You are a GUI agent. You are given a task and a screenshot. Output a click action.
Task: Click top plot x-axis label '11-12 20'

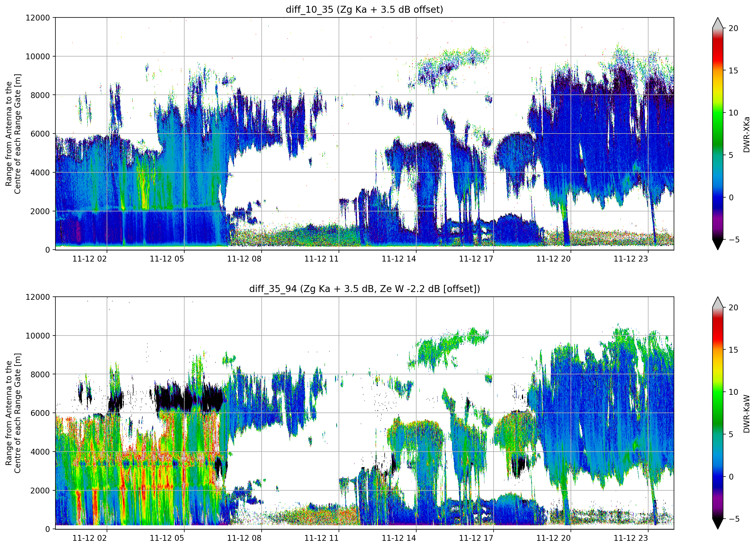click(554, 259)
